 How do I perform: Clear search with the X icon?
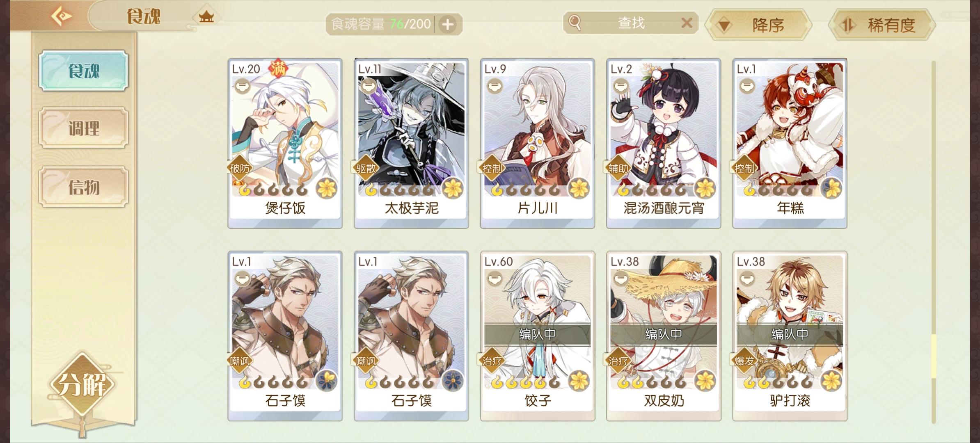click(687, 23)
